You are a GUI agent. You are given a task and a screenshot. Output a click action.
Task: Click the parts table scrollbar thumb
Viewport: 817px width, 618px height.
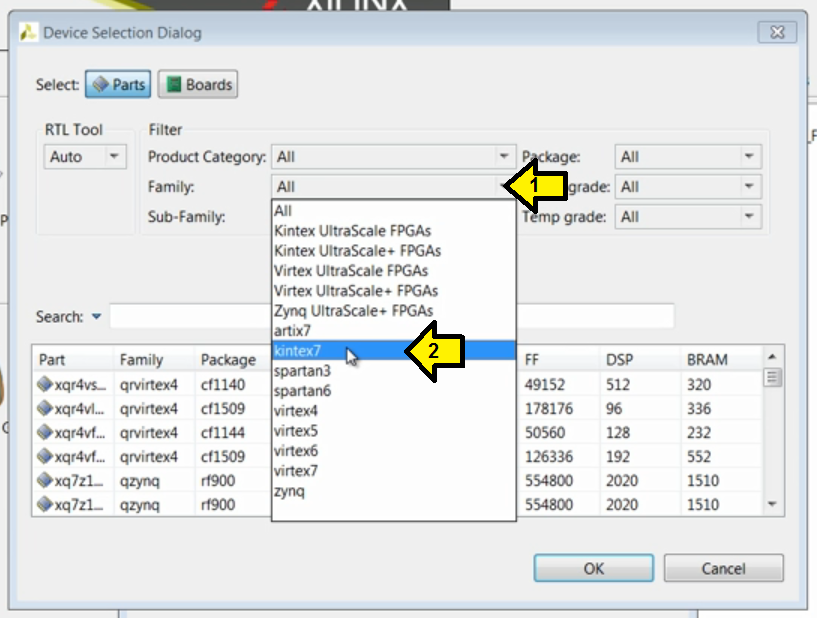772,377
